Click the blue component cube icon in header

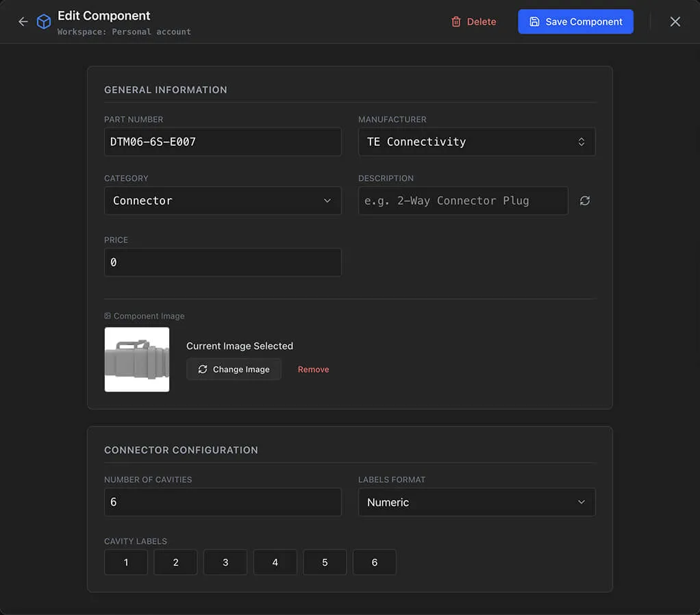43,21
